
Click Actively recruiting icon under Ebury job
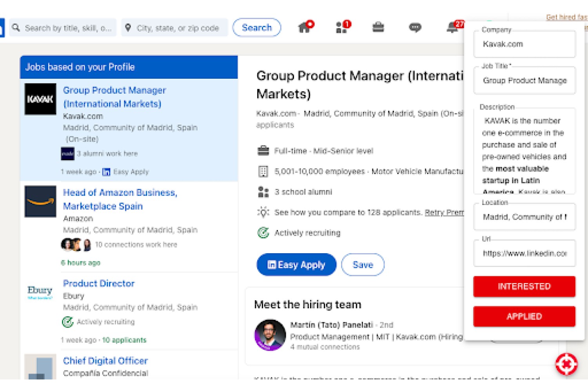pyautogui.click(x=67, y=322)
